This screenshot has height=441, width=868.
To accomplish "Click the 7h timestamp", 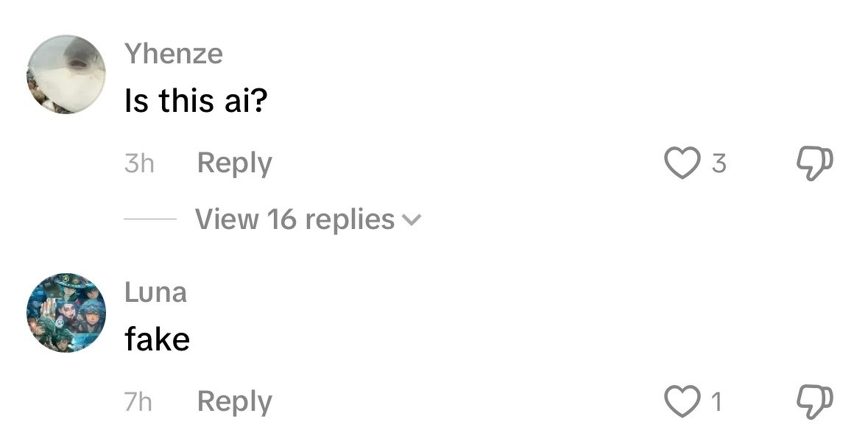I will (138, 402).
